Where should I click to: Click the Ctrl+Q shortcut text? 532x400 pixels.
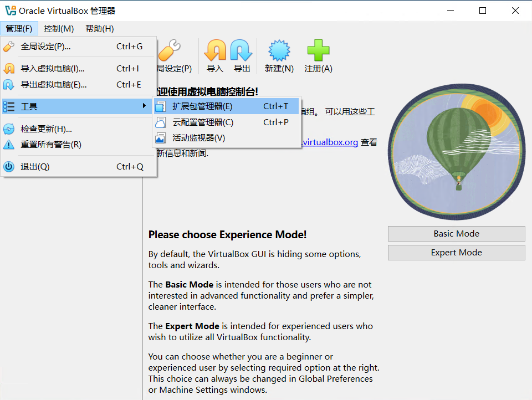pos(130,167)
